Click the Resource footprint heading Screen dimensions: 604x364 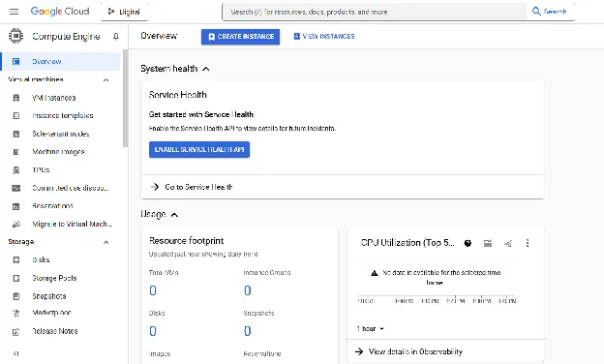coord(187,241)
